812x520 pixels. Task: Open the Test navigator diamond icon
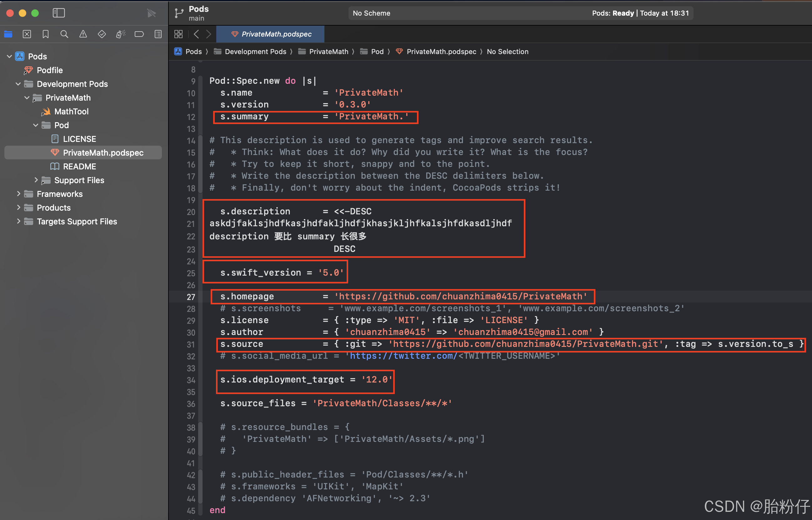(102, 34)
